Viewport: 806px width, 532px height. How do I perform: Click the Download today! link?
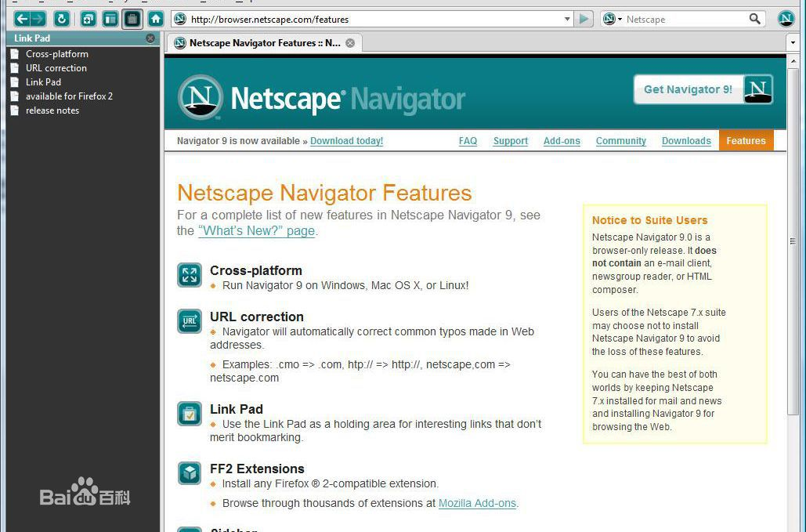(346, 141)
